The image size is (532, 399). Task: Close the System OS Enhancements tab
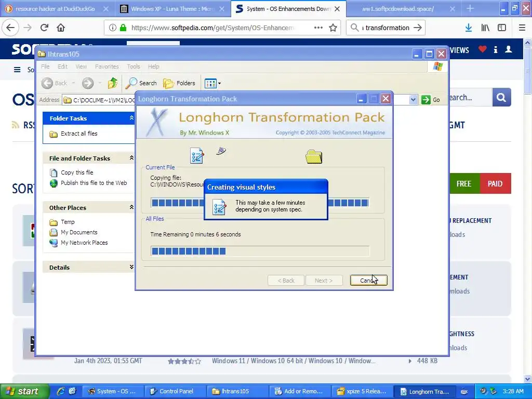pyautogui.click(x=337, y=9)
